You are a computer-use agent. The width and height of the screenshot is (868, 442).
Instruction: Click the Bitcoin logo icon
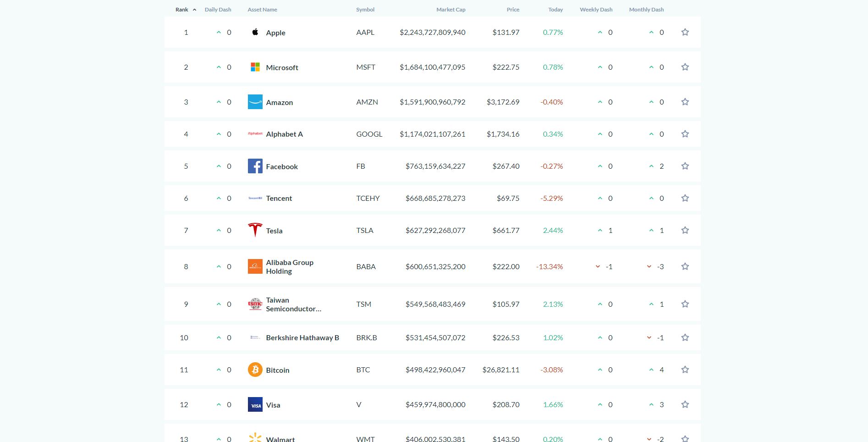[255, 370]
